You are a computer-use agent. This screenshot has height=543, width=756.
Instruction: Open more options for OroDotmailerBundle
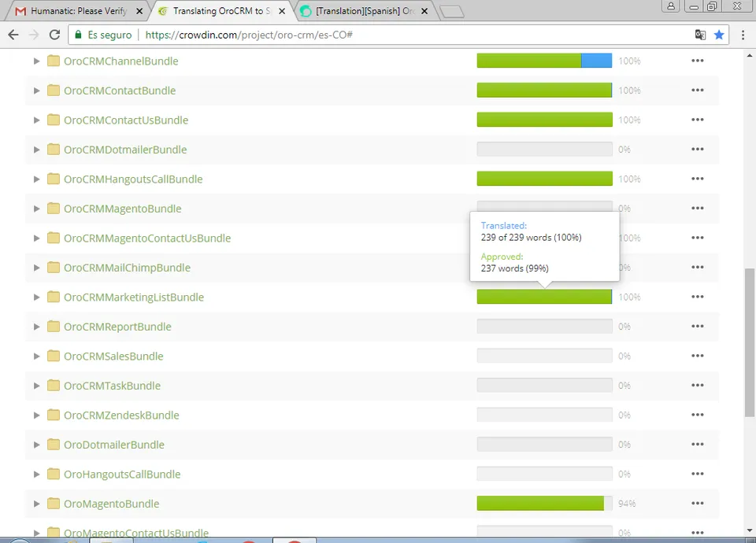pyautogui.click(x=697, y=444)
